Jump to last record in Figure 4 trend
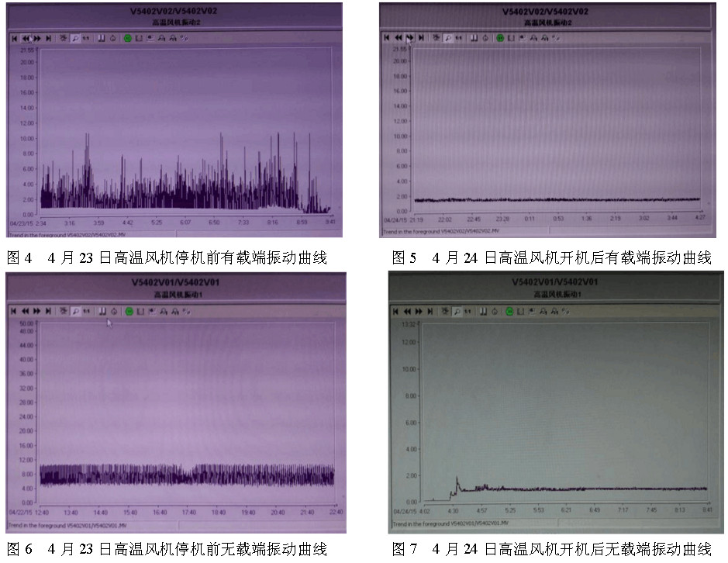The width and height of the screenshot is (728, 563). [48, 39]
